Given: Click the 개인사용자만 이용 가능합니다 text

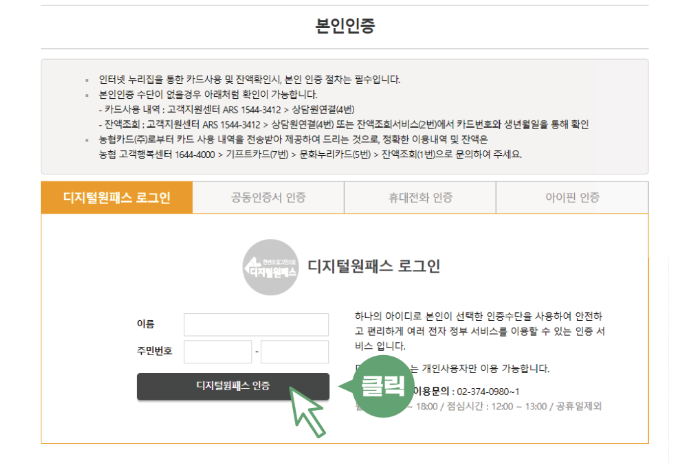Looking at the screenshot, I should 486,369.
